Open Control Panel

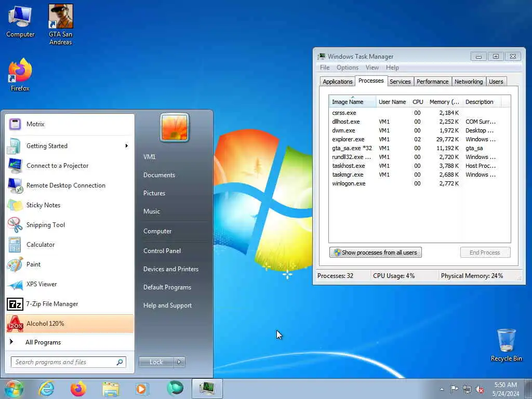click(162, 251)
